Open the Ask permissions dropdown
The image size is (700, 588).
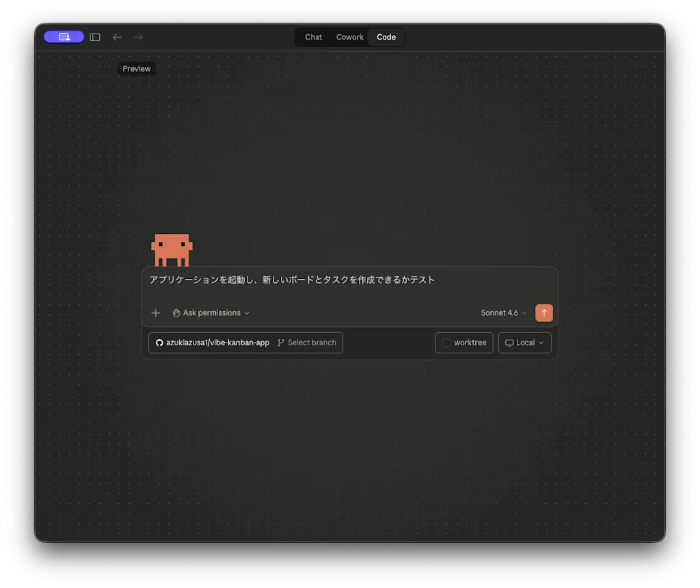coord(211,313)
